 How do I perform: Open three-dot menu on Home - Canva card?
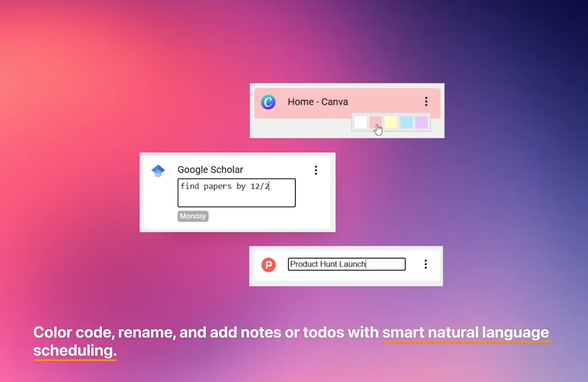(x=425, y=102)
